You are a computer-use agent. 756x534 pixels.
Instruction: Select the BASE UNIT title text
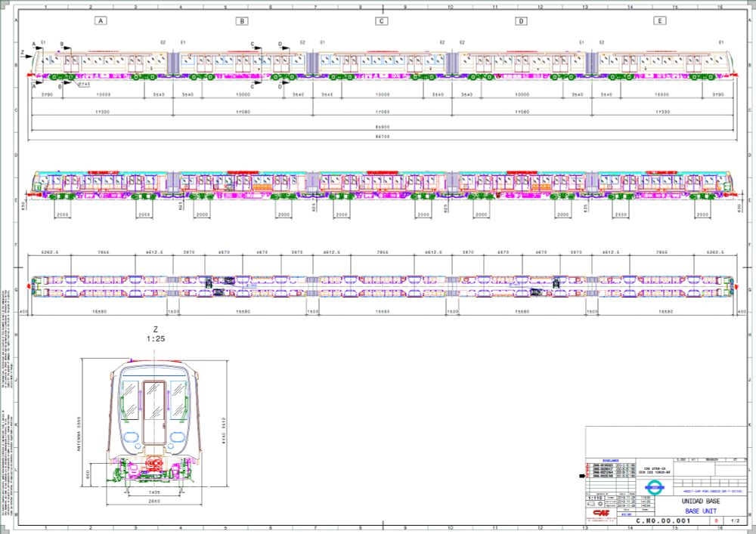pyautogui.click(x=701, y=511)
